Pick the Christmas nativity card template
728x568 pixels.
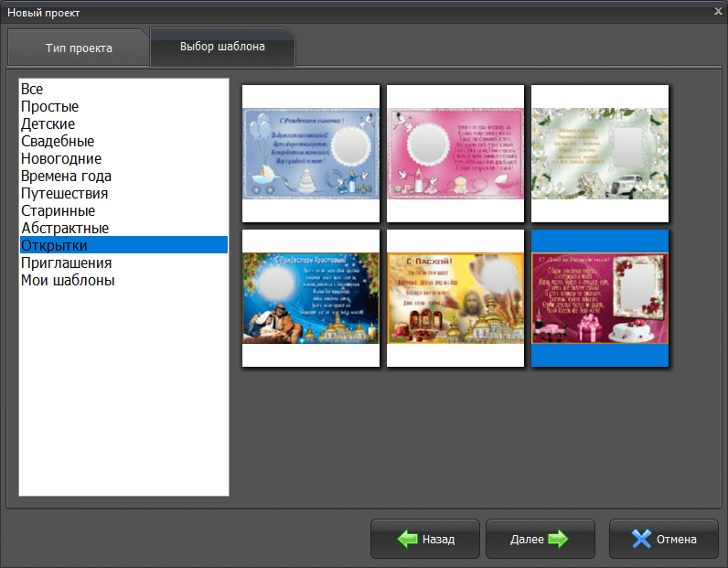311,297
